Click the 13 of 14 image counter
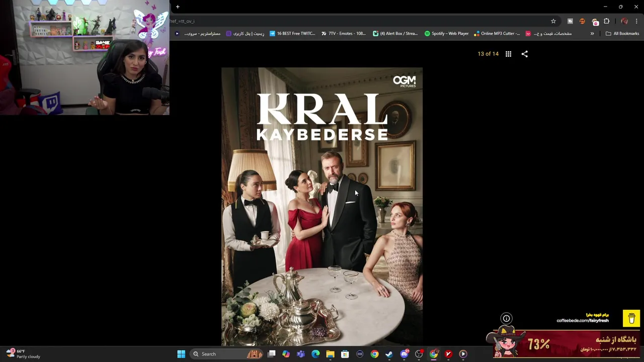The image size is (644, 362). (x=488, y=54)
